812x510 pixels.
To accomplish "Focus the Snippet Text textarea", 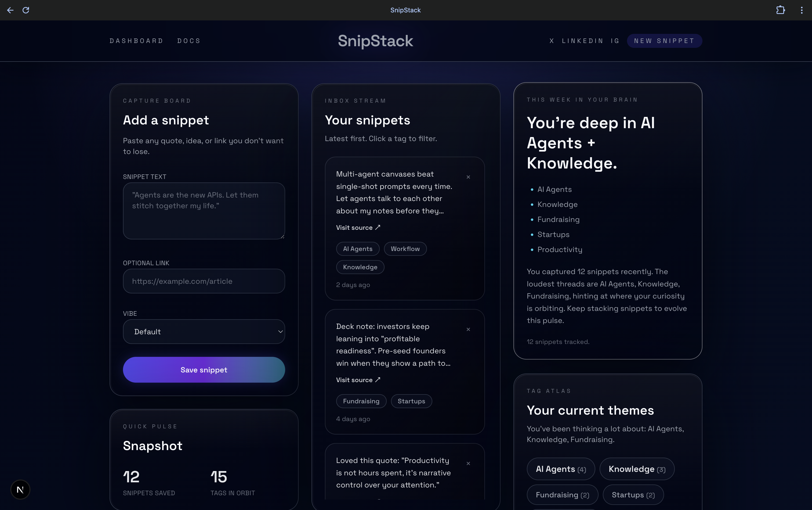I will click(204, 211).
